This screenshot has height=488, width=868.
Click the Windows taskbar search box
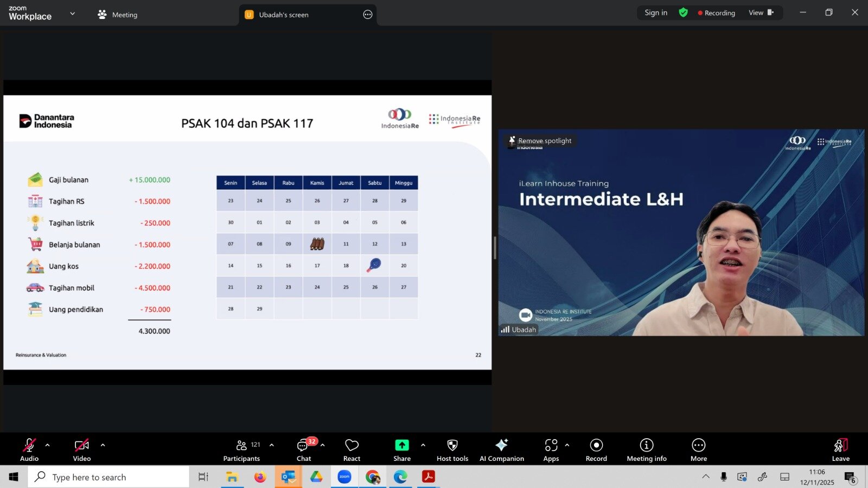108,477
